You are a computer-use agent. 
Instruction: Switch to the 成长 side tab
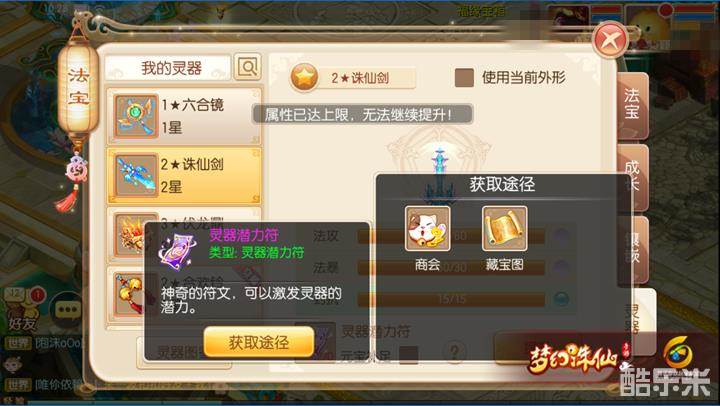632,176
